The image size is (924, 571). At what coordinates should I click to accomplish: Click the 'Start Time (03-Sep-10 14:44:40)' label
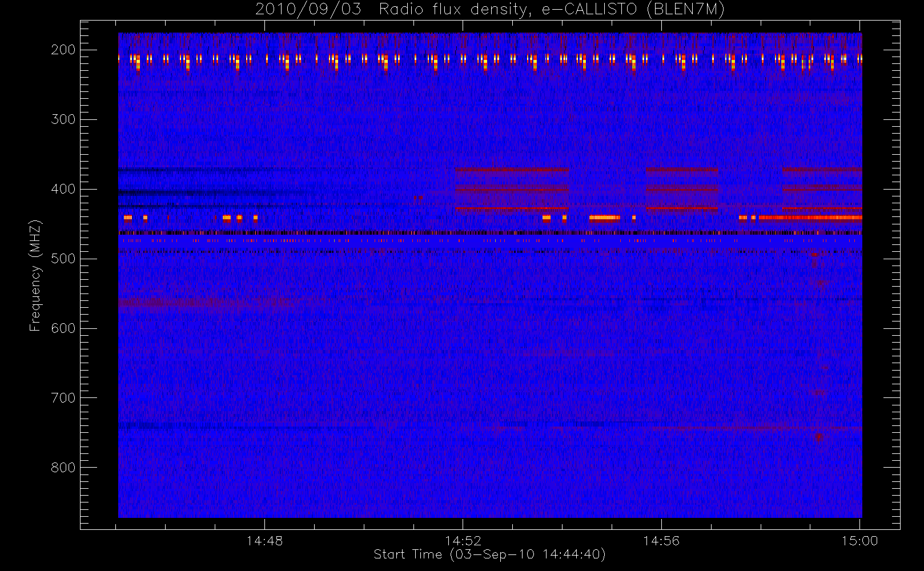tap(489, 554)
